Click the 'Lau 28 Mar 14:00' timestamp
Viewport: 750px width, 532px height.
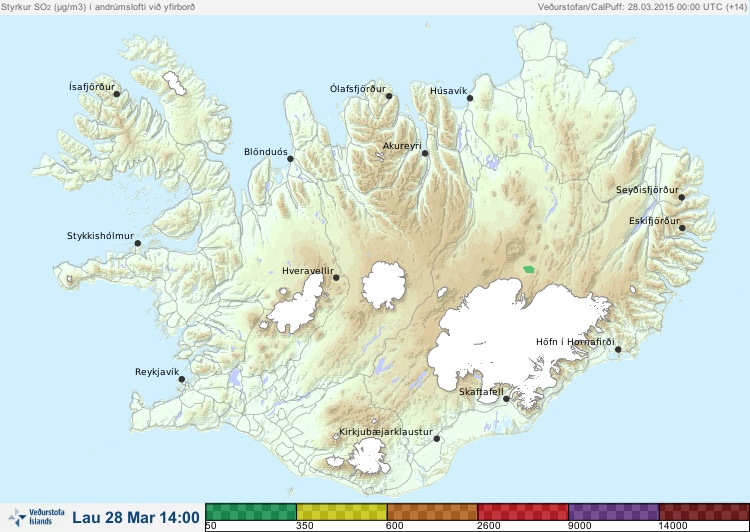point(136,518)
